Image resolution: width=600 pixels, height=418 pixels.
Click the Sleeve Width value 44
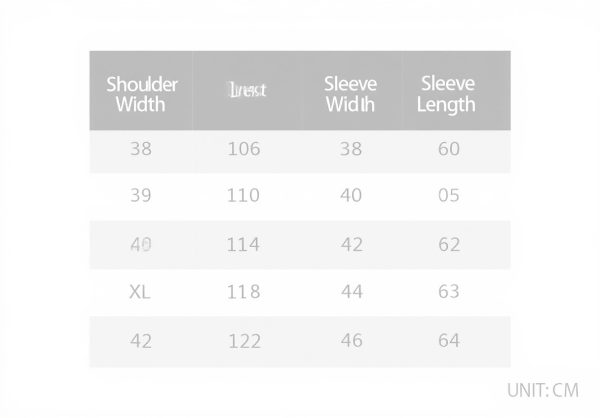[351, 292]
